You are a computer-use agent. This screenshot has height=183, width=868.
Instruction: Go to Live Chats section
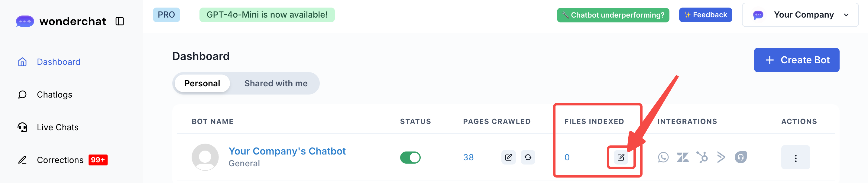57,127
